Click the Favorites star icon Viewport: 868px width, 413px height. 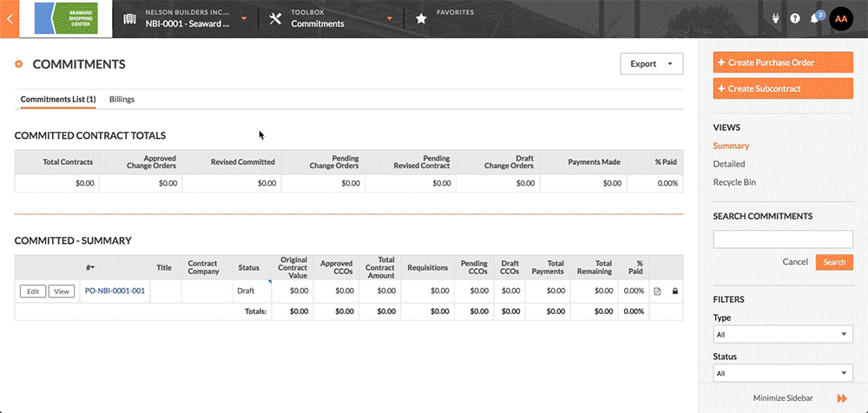(421, 19)
